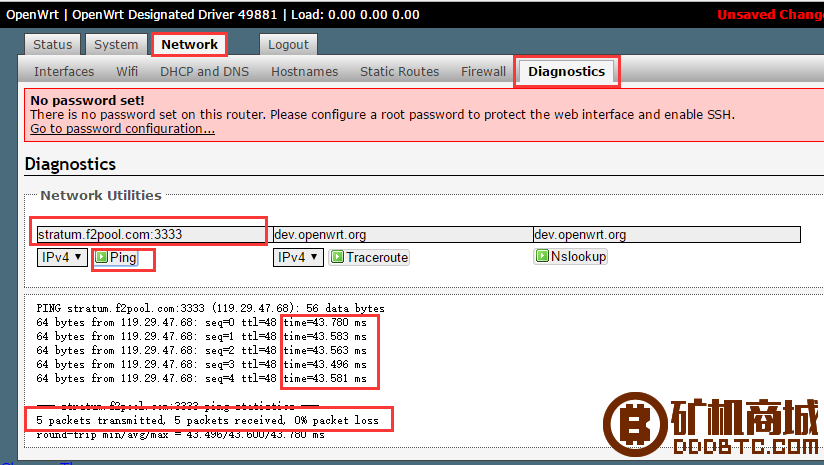
Task: Select the Diagnostics subtab
Action: 566,71
